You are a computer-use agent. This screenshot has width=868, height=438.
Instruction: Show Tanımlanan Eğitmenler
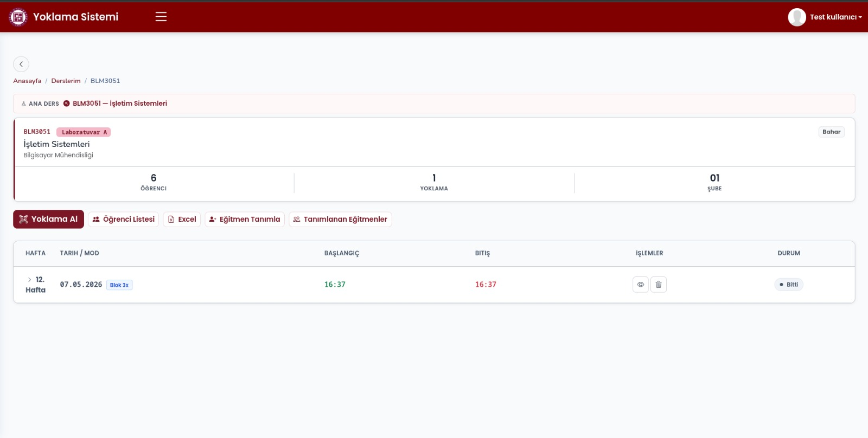[x=340, y=220]
